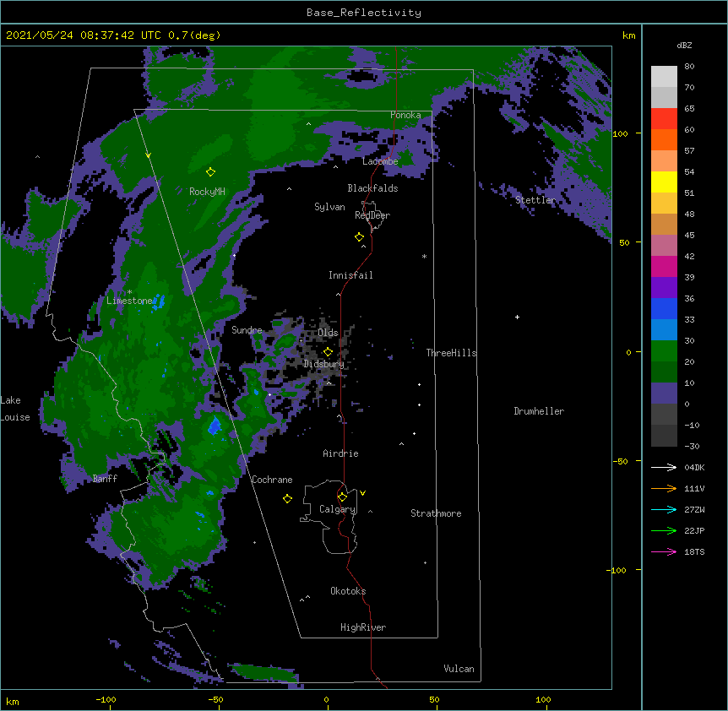Select the magenta swatch at 42 dBZ
Image resolution: width=728 pixels, height=711 pixels.
(x=664, y=266)
